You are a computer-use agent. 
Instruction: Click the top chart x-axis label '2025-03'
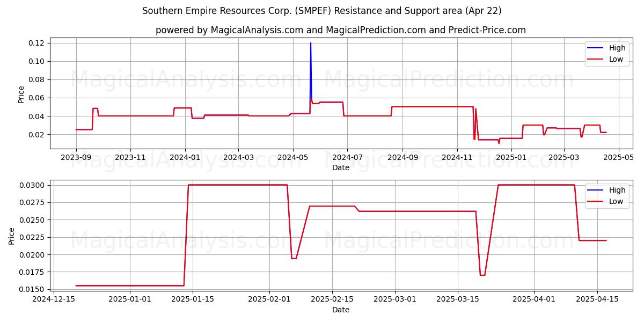coord(564,157)
